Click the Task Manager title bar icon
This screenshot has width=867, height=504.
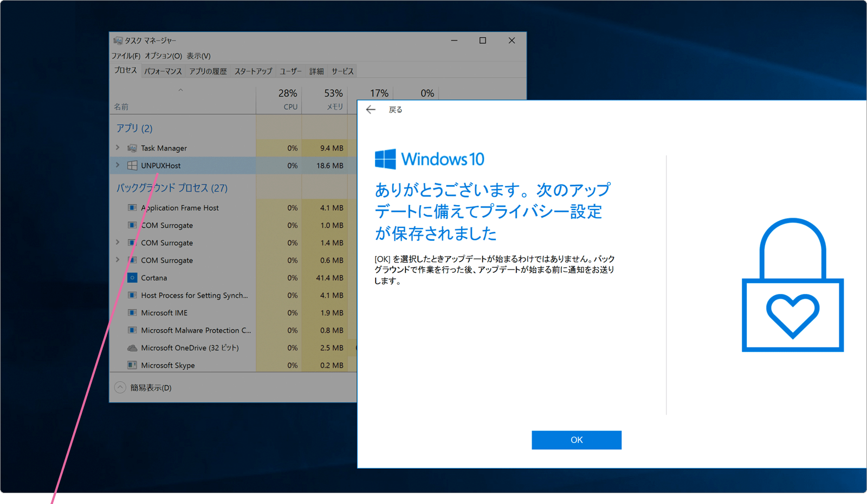coord(118,41)
